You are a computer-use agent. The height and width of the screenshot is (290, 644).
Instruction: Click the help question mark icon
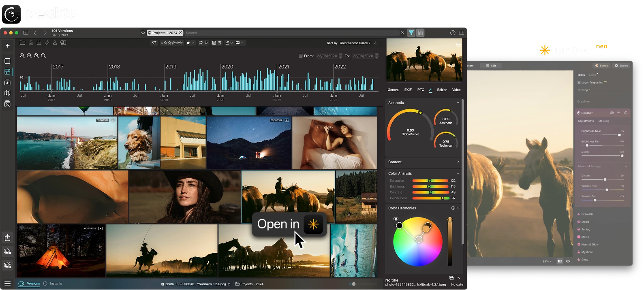[x=453, y=33]
